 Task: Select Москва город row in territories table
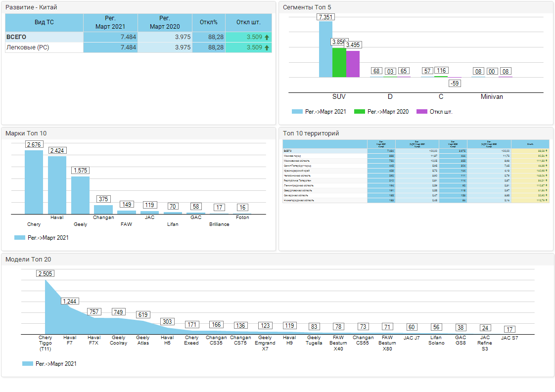297,156
